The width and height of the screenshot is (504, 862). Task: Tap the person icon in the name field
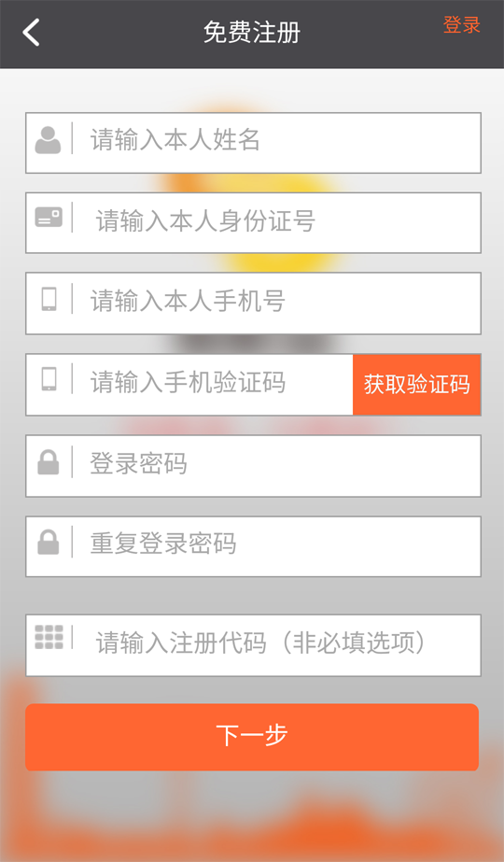coord(48,140)
